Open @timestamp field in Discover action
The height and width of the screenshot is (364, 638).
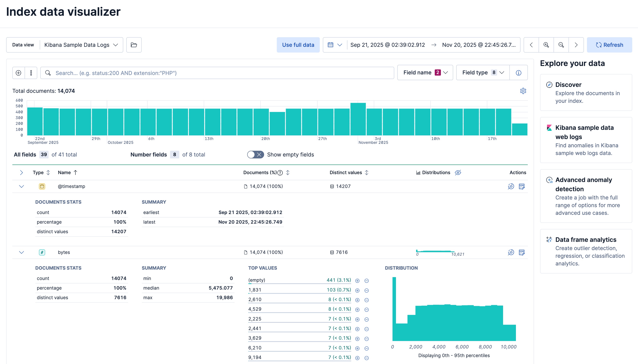522,186
